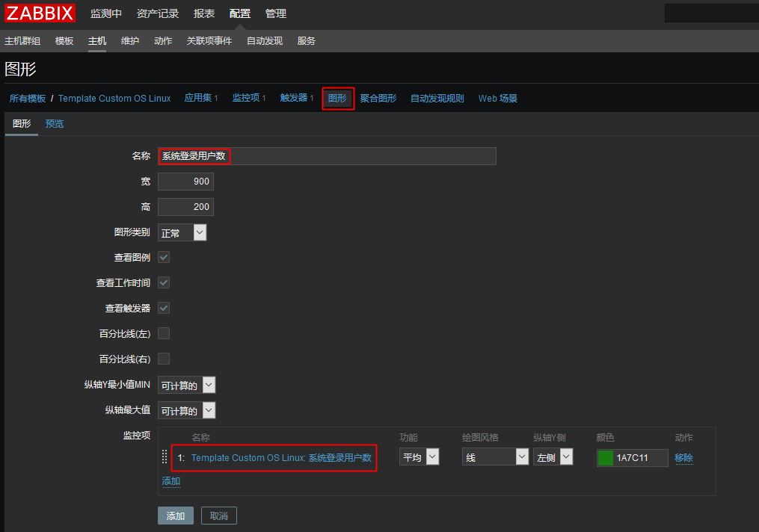Go to the 主机群组 submenu
The image size is (759, 532).
coord(22,41)
